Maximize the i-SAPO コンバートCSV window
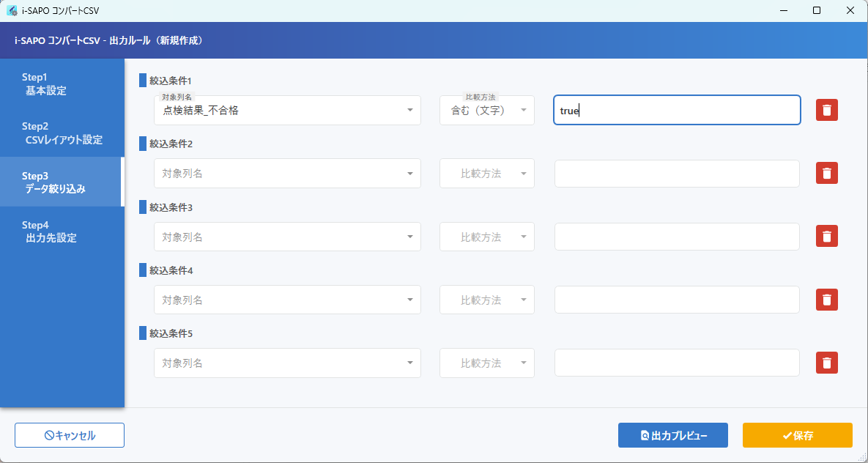This screenshot has height=463, width=868. pyautogui.click(x=817, y=10)
